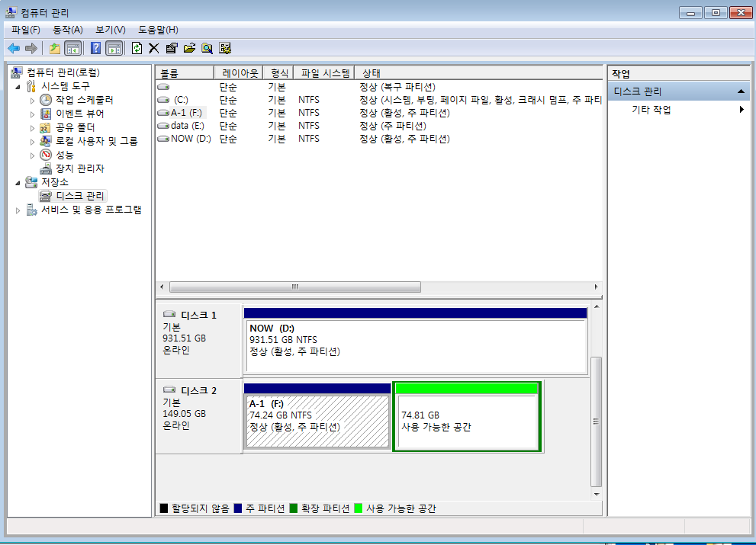Click the magnifier Explore toolbar icon
The image size is (756, 545).
[207, 48]
